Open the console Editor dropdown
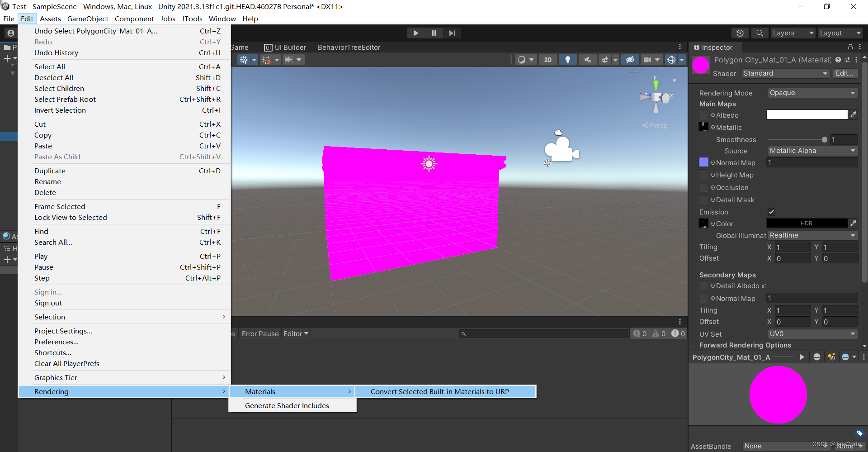 click(296, 333)
